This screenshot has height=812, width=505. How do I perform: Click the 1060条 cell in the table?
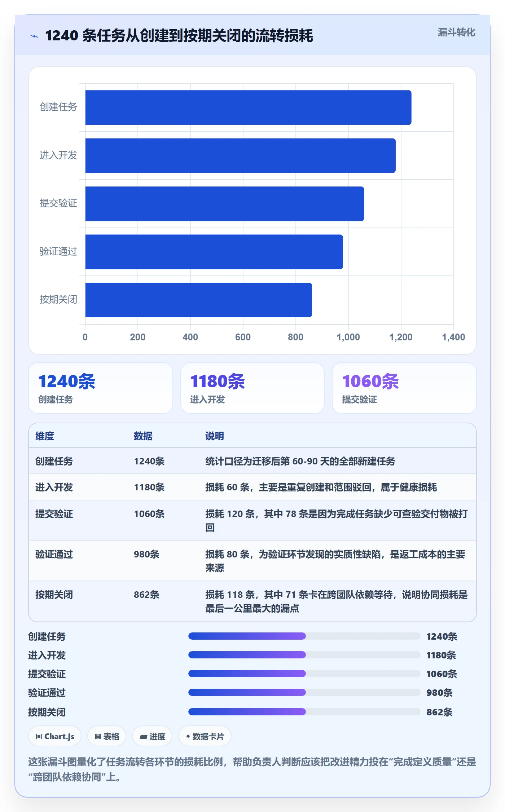[x=149, y=514]
